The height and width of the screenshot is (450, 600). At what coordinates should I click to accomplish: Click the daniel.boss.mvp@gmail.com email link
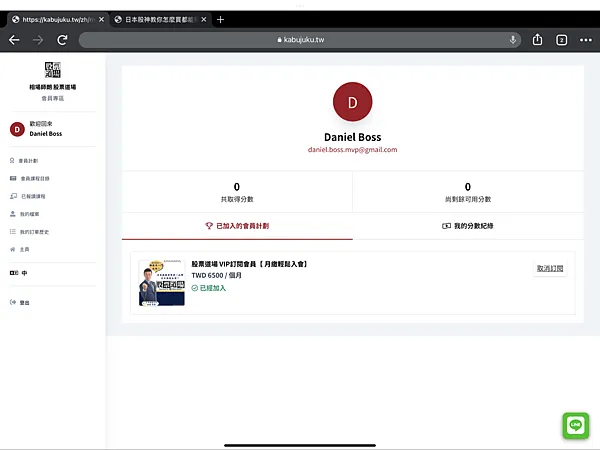(352, 150)
